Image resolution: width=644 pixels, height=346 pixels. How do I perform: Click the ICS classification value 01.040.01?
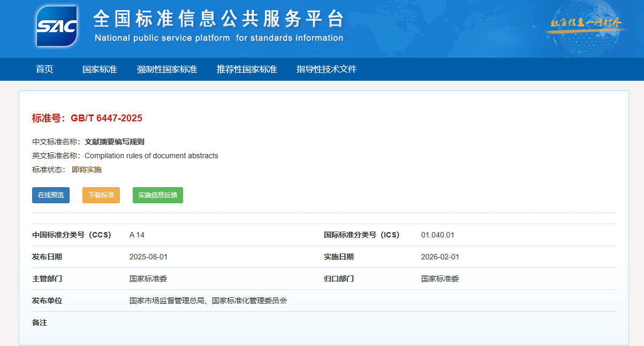point(437,235)
